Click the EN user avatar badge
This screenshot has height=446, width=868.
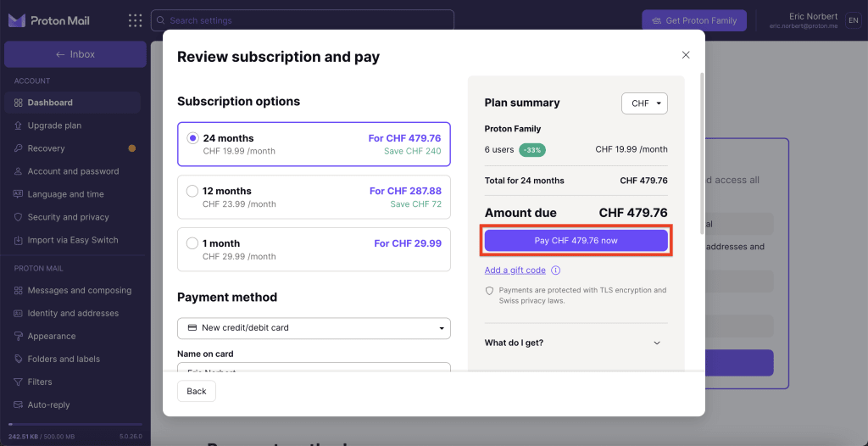pyautogui.click(x=853, y=20)
